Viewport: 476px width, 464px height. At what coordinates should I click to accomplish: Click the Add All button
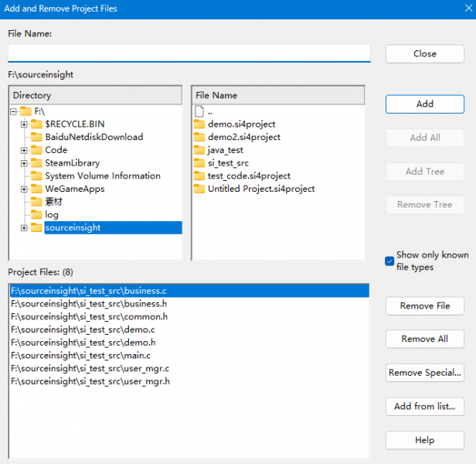425,138
